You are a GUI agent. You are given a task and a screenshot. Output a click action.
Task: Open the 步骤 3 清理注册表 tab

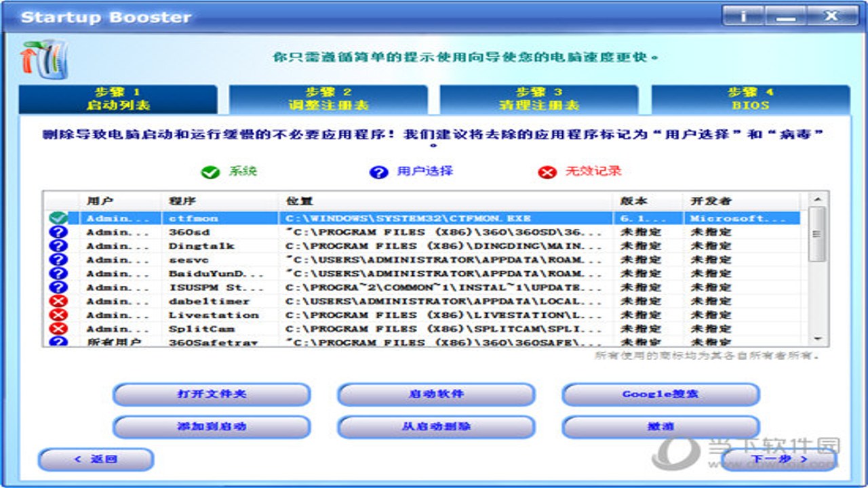click(540, 99)
